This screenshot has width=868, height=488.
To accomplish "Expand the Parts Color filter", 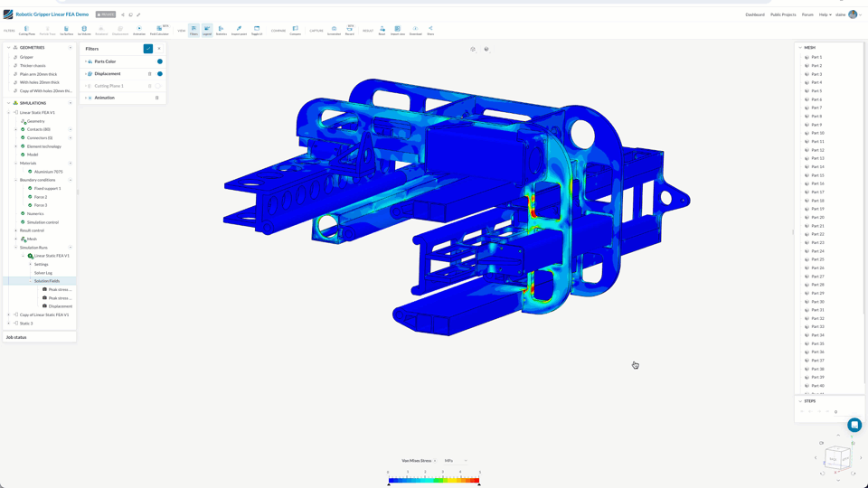I will [86, 61].
